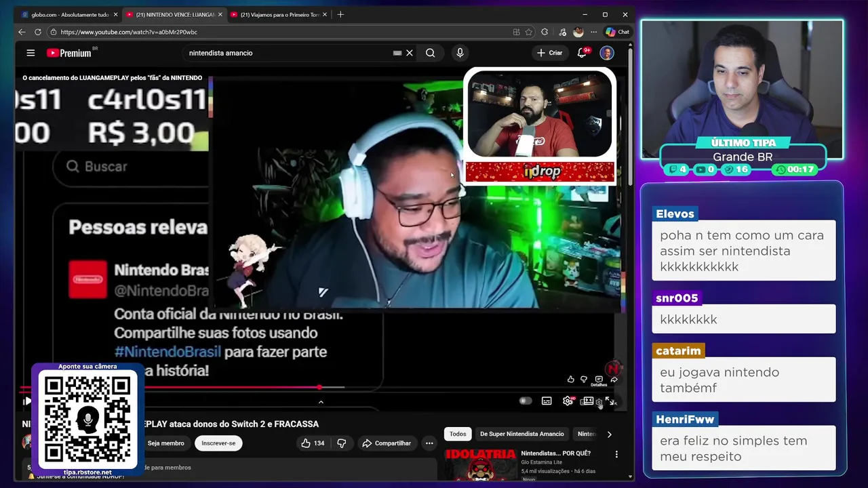
Task: Like the video showing 134 likes
Action: [x=313, y=443]
